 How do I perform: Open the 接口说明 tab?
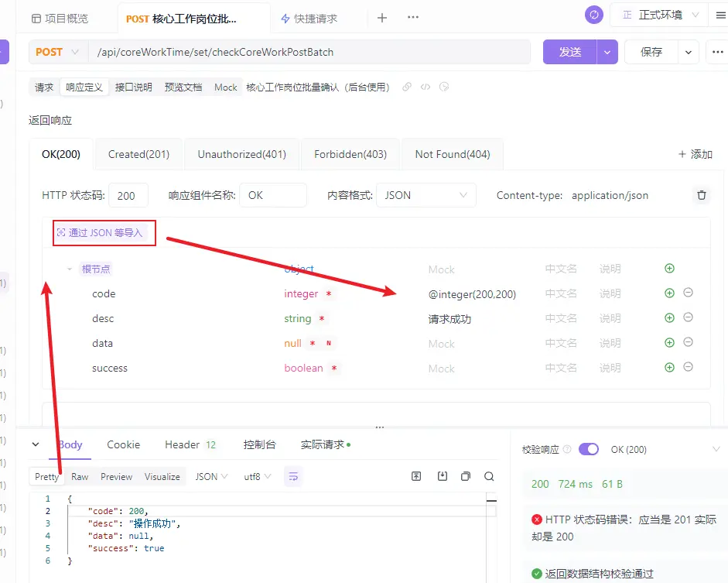[134, 87]
